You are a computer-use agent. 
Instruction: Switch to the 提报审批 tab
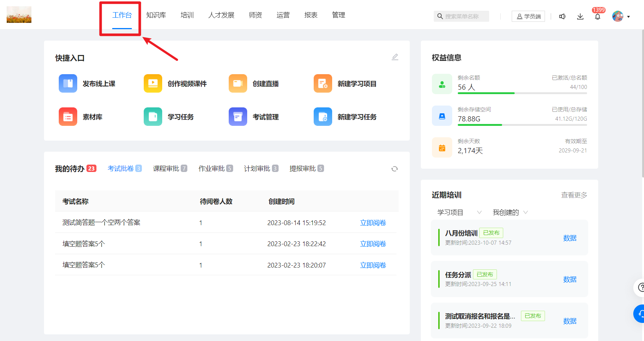(x=306, y=169)
